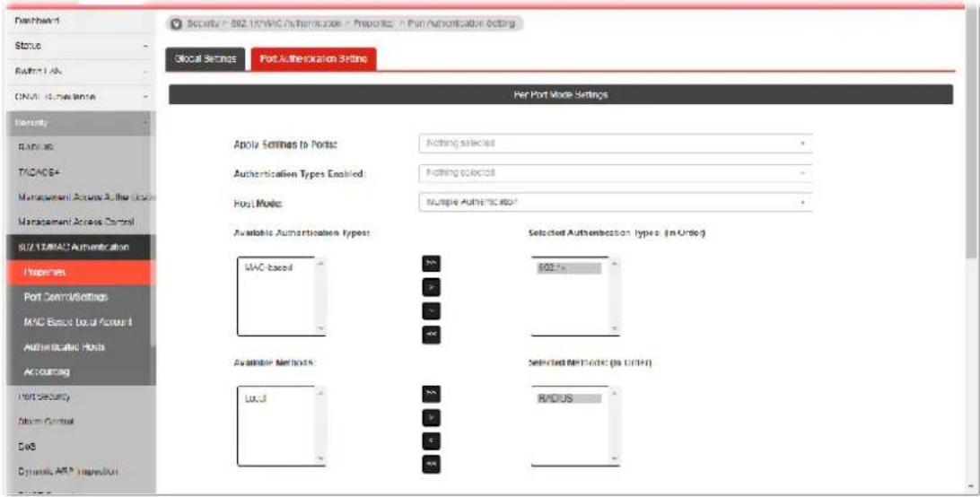Open Authenticated Hosts in the sidebar
The height and width of the screenshot is (497, 980).
click(x=80, y=347)
